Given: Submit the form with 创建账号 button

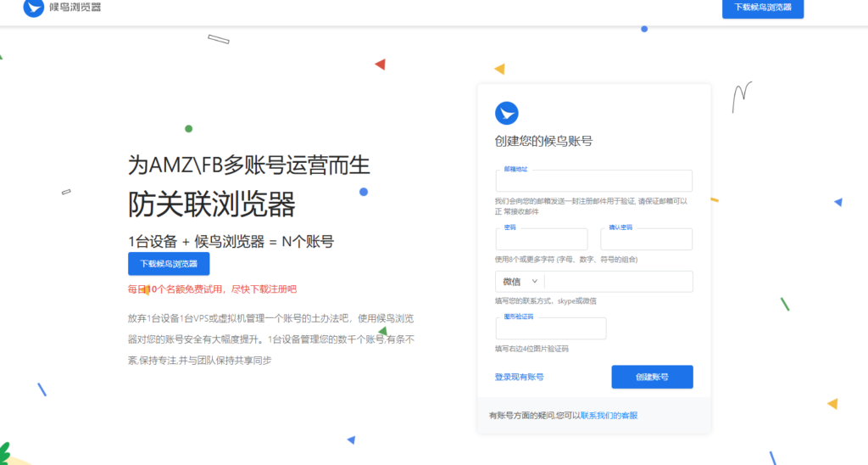Looking at the screenshot, I should (652, 377).
